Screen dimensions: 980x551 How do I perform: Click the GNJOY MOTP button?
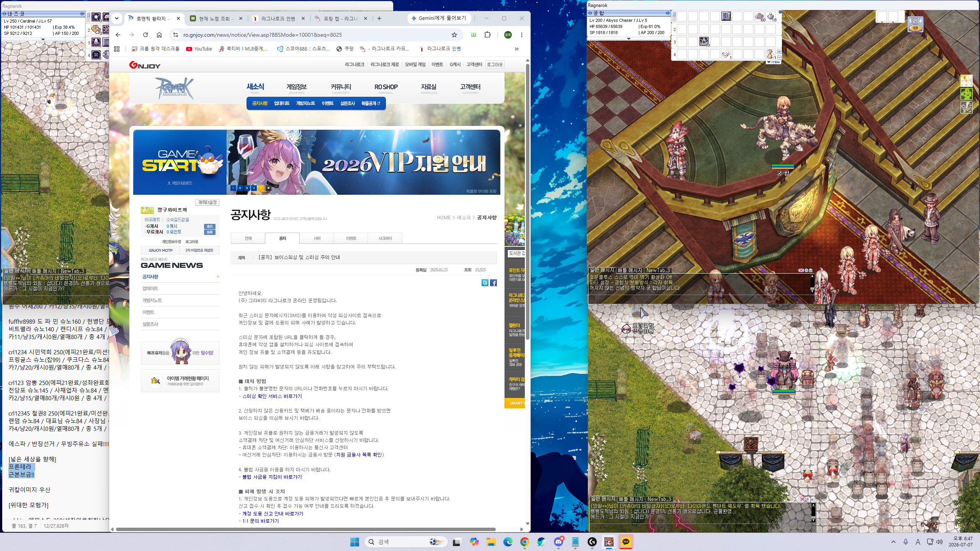tap(160, 250)
